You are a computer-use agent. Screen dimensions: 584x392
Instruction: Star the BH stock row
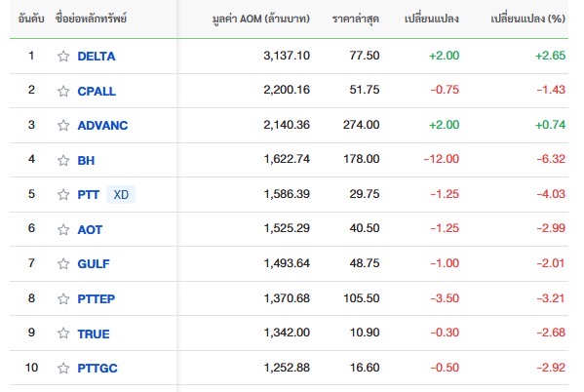[x=63, y=160]
